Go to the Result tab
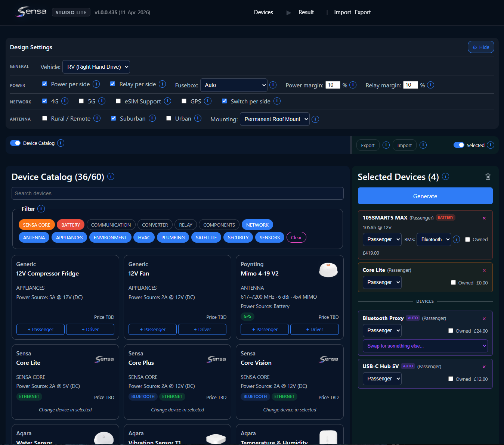Image resolution: width=504 pixels, height=445 pixels. [306, 12]
